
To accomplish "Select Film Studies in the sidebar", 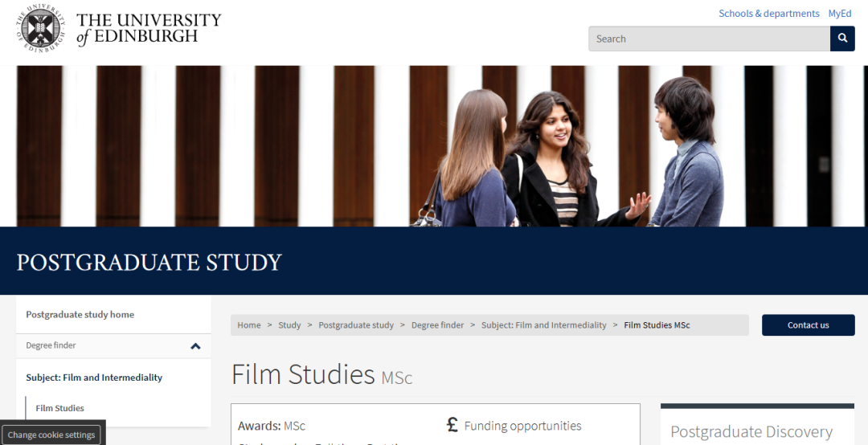I will (x=59, y=408).
